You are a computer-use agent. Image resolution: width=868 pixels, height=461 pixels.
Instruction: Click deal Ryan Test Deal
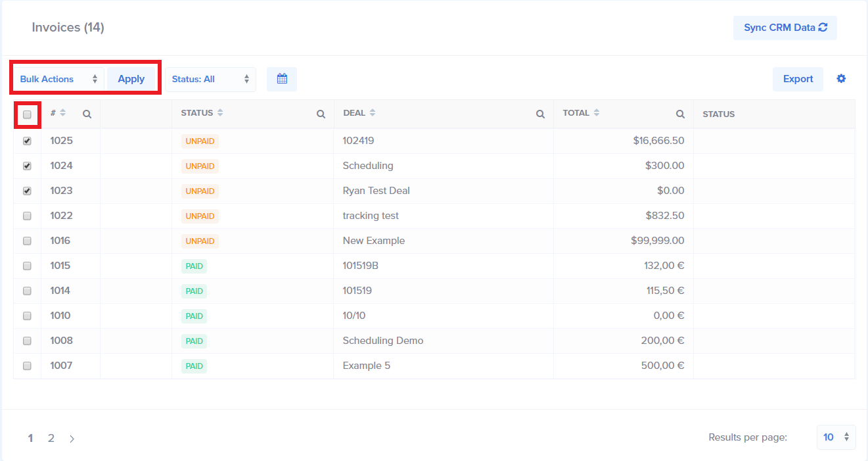(x=376, y=191)
